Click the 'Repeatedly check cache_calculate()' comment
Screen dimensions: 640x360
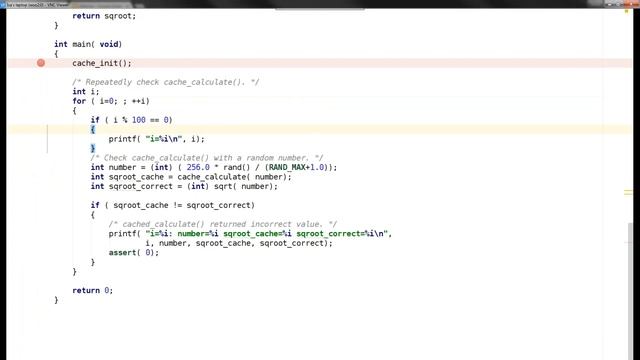pyautogui.click(x=166, y=82)
